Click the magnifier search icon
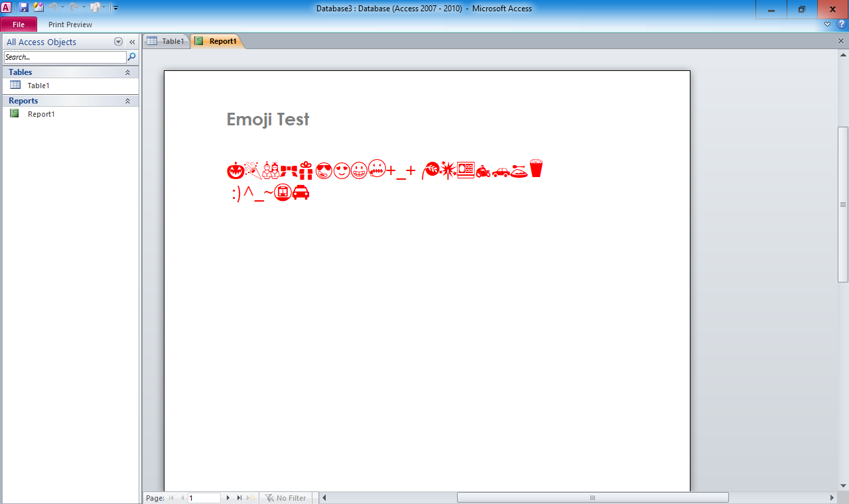849x504 pixels. click(131, 57)
